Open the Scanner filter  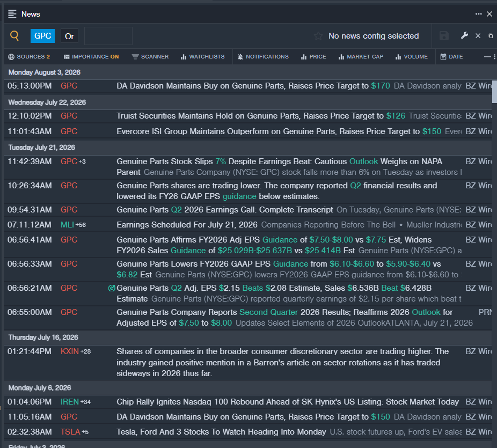point(150,57)
